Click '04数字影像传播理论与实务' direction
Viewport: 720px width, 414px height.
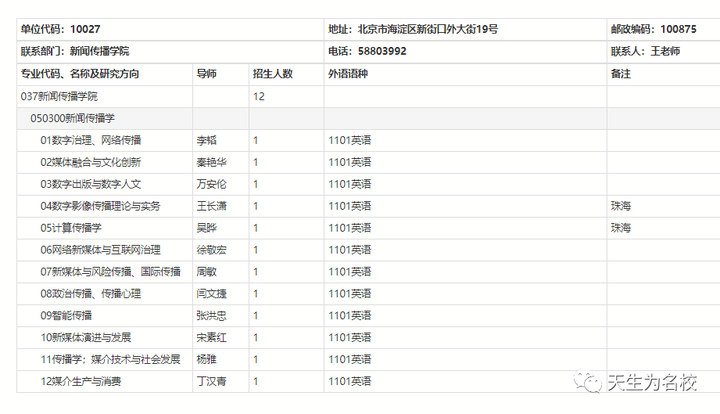pyautogui.click(x=100, y=206)
